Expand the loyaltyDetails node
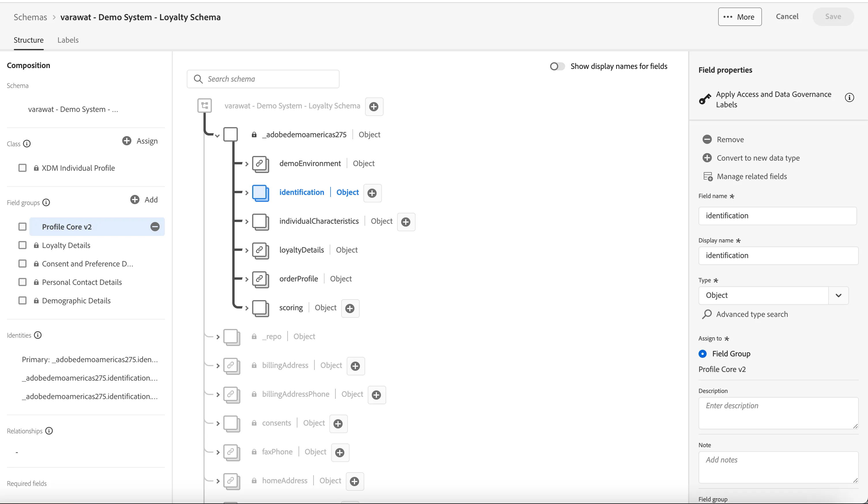This screenshot has width=868, height=504. (247, 250)
